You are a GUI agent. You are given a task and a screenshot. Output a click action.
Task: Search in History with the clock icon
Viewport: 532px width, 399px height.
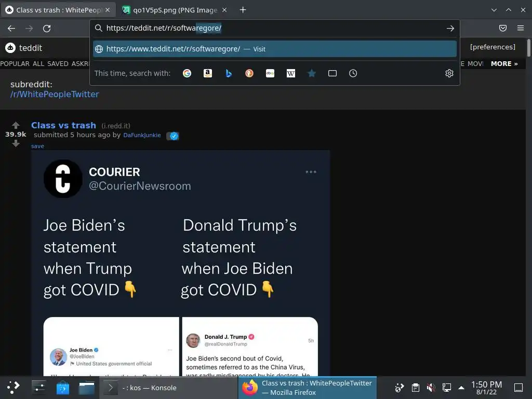tap(353, 73)
